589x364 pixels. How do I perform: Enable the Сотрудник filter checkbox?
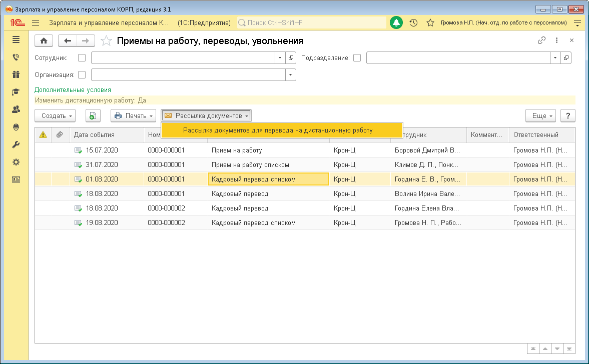(x=82, y=58)
